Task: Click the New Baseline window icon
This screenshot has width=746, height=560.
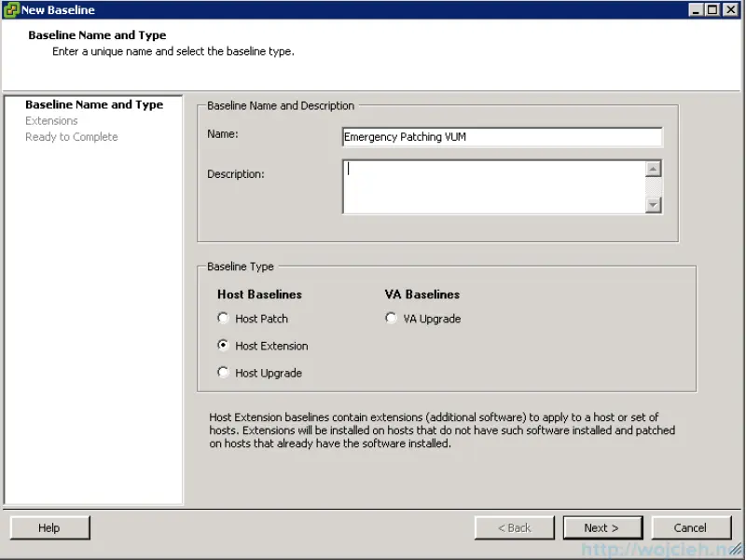Action: pyautogui.click(x=11, y=10)
